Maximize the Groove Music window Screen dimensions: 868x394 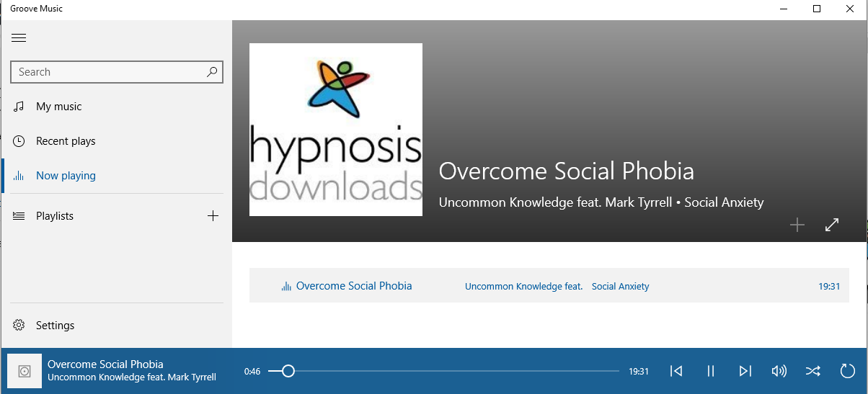[x=817, y=9]
